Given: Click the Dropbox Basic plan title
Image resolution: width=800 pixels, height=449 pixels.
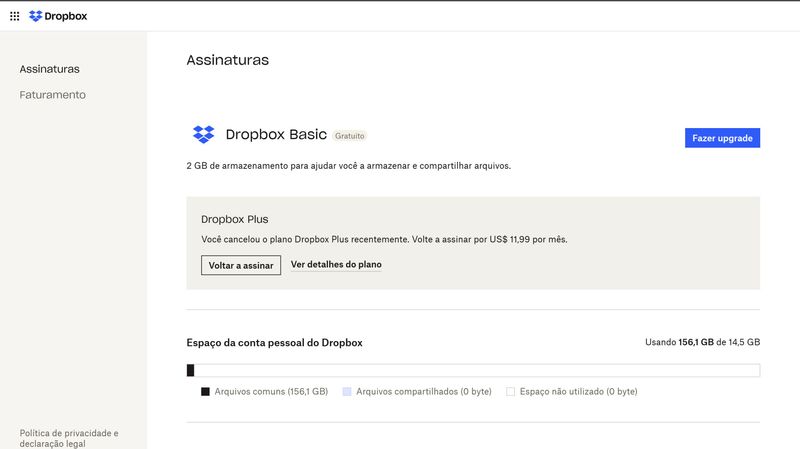Looking at the screenshot, I should tap(276, 135).
